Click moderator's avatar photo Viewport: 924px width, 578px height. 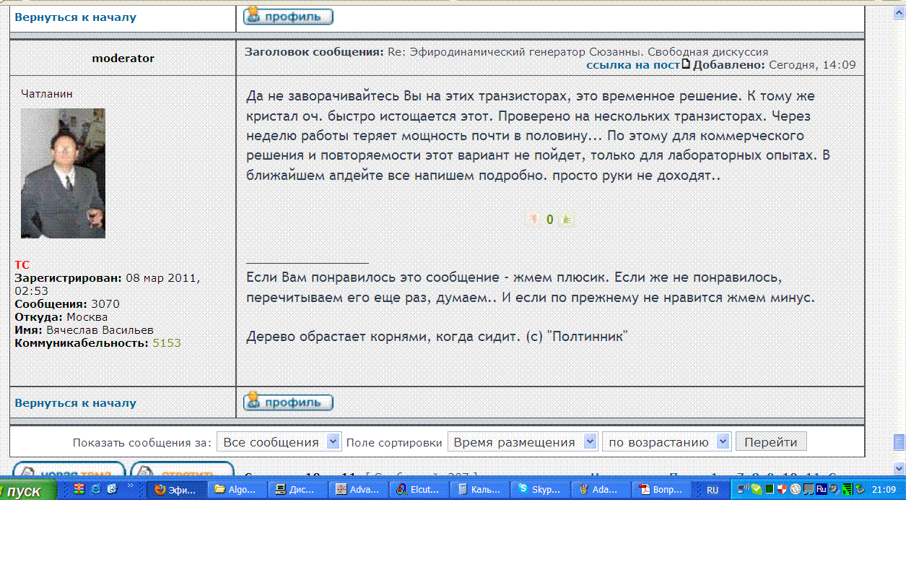click(x=63, y=173)
